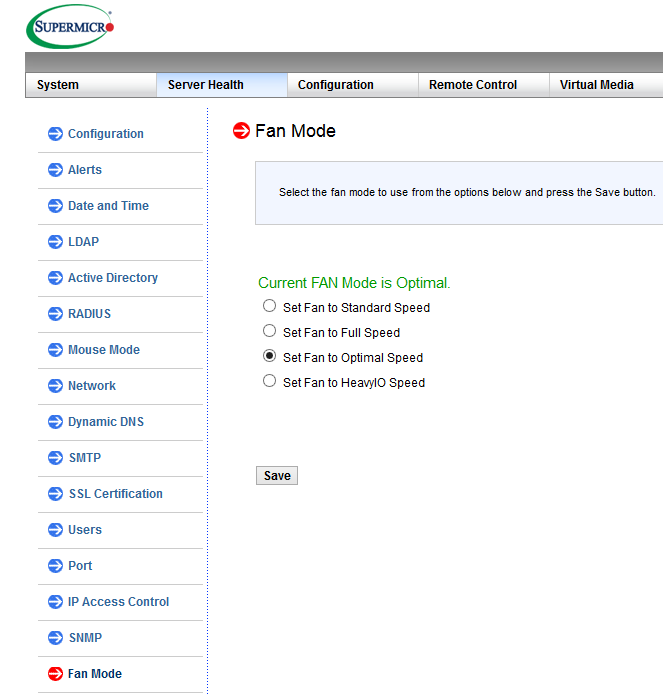This screenshot has height=694, width=663.
Task: Click the arrow icon next to LDAP
Action: (55, 242)
